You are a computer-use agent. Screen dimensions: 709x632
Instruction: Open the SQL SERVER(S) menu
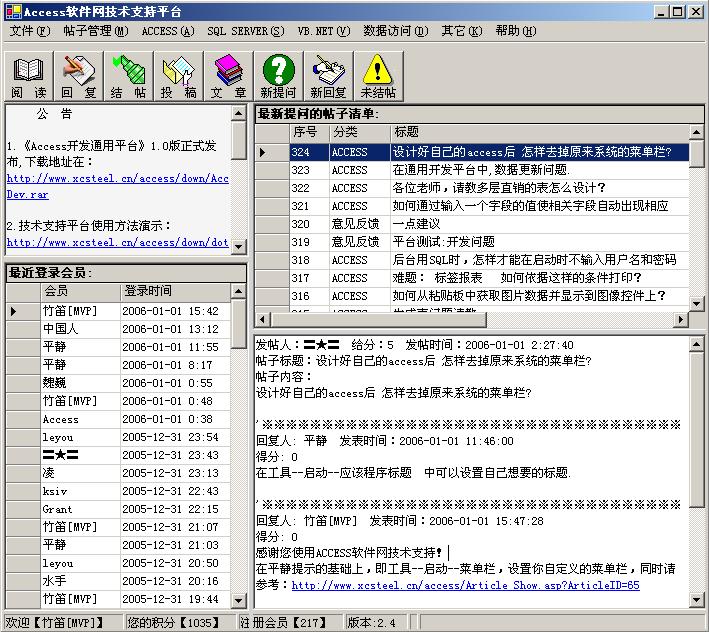pos(246,31)
